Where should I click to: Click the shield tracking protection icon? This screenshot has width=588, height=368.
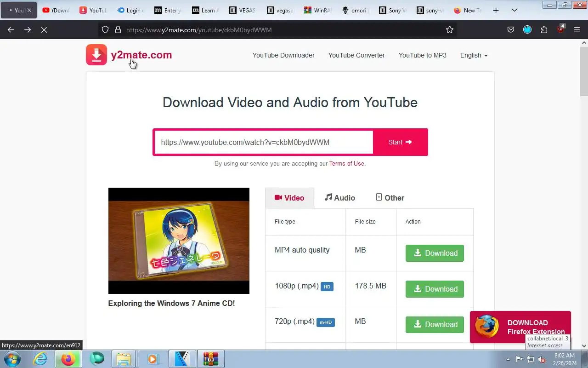pyautogui.click(x=105, y=29)
